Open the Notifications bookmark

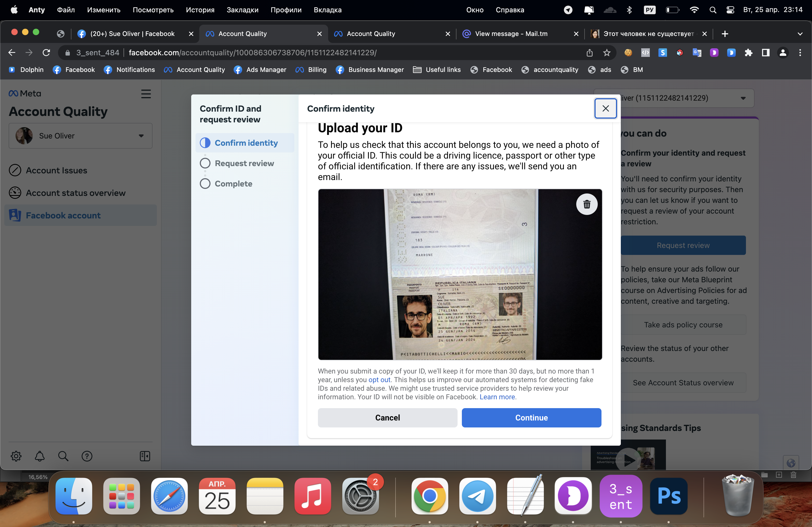(x=129, y=69)
